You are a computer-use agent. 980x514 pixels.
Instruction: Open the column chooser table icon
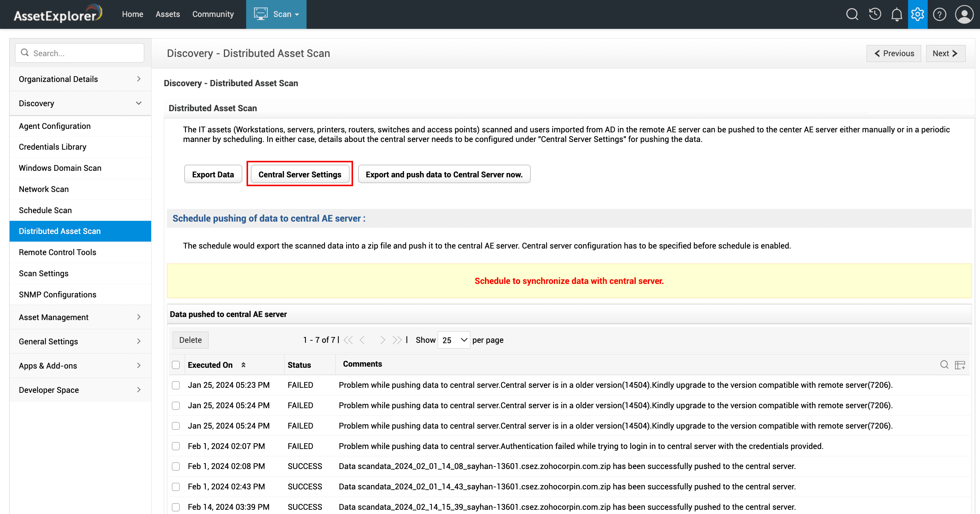tap(960, 365)
